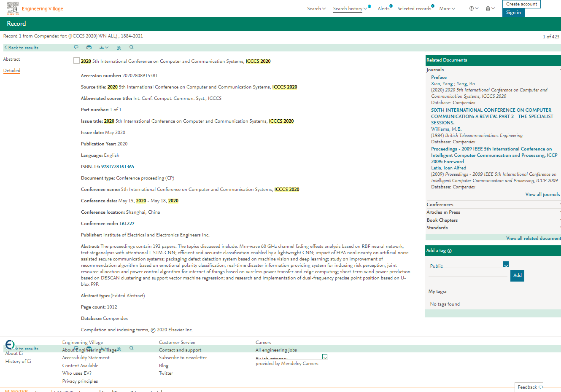Open the Alerts menu item
The height and width of the screenshot is (392, 561).
(383, 8)
